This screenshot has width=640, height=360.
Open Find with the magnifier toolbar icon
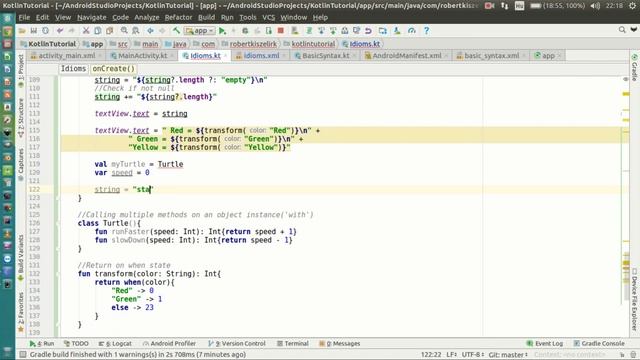tap(124, 31)
